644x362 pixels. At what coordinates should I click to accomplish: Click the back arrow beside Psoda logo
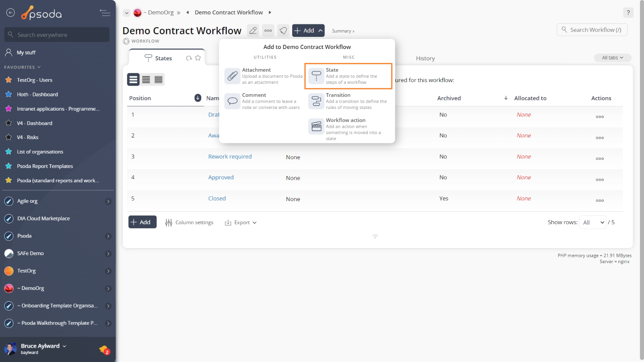(x=10, y=13)
